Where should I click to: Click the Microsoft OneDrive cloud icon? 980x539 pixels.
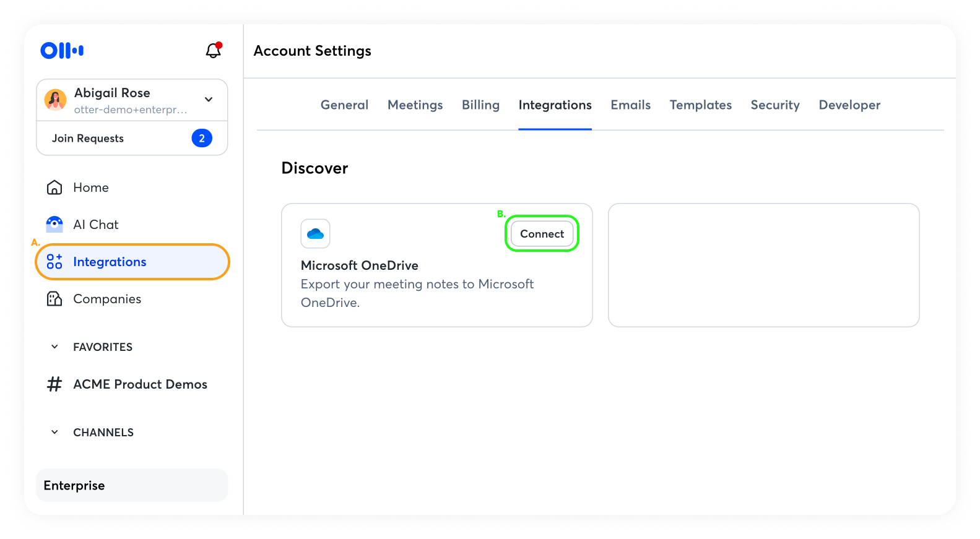point(315,234)
